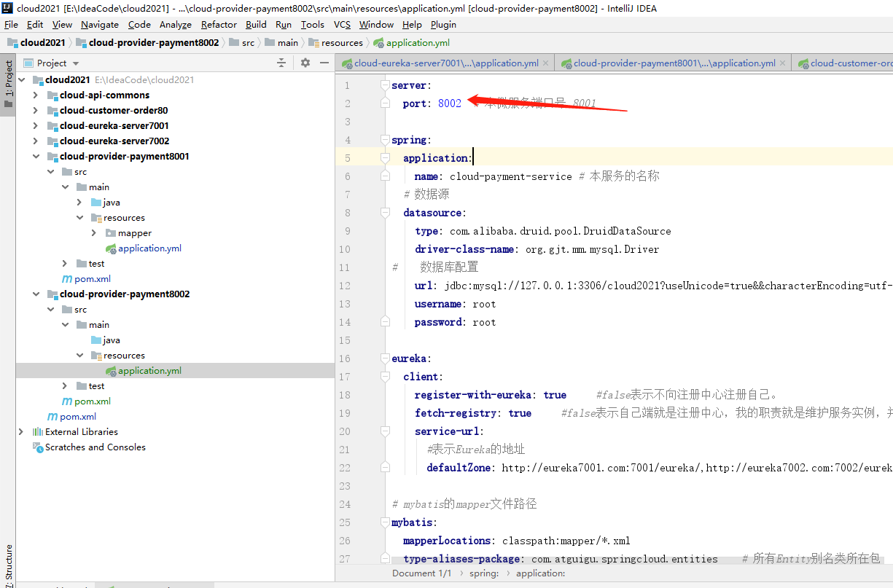Open the Build menu
The height and width of the screenshot is (588, 893).
click(256, 24)
